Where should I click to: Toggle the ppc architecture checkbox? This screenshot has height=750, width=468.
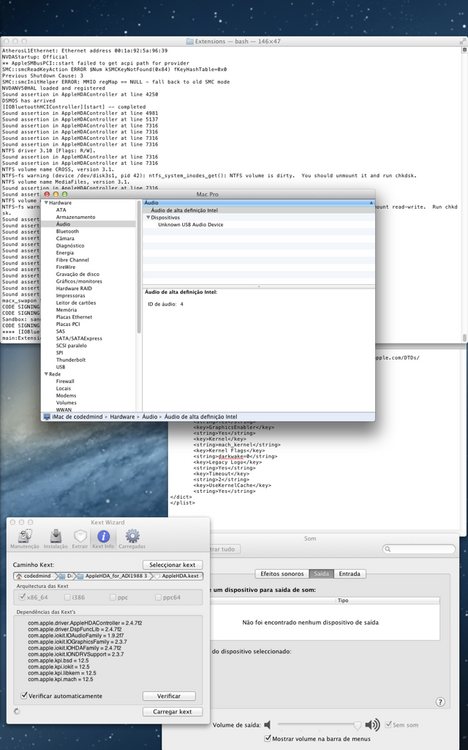[x=112, y=597]
